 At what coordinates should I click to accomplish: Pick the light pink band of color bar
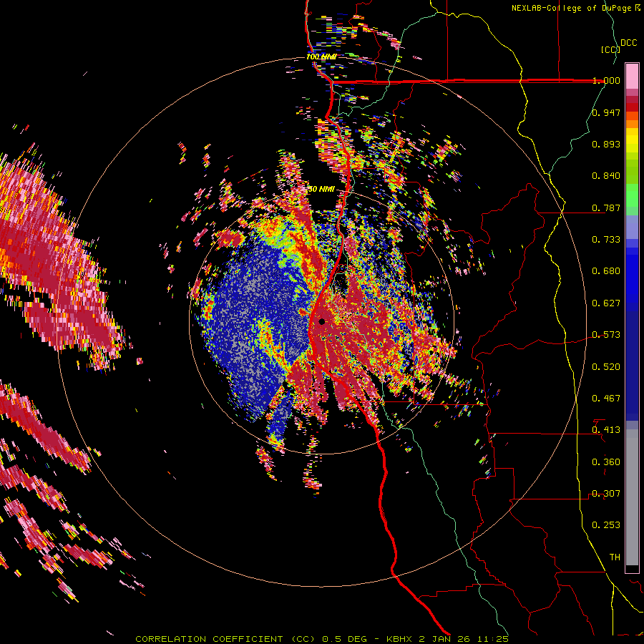(632, 76)
